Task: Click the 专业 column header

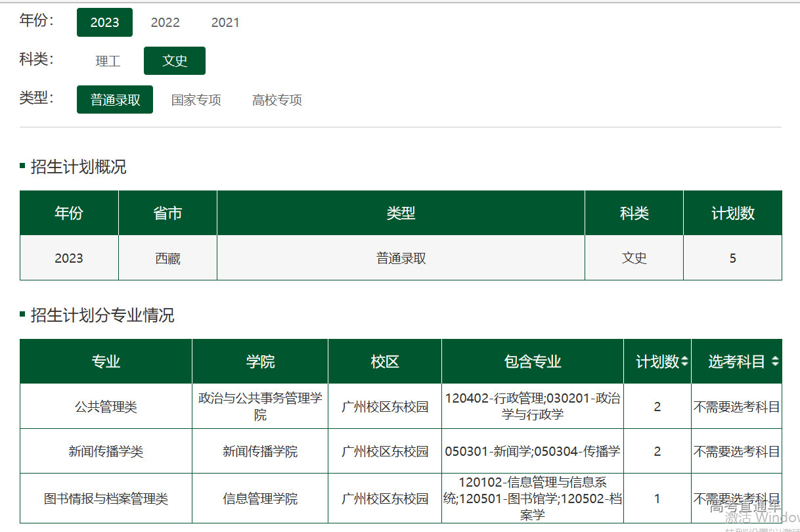Action: pos(106,361)
